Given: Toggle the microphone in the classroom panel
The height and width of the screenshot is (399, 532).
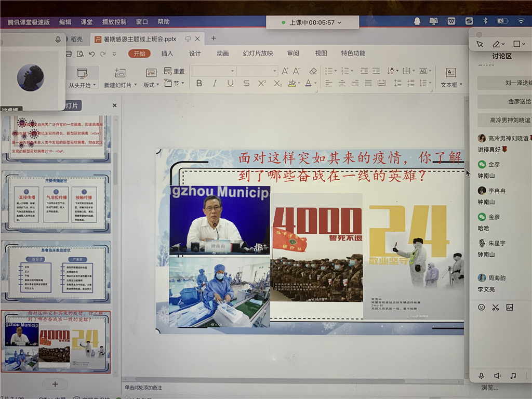Looking at the screenshot, I should point(482,376).
